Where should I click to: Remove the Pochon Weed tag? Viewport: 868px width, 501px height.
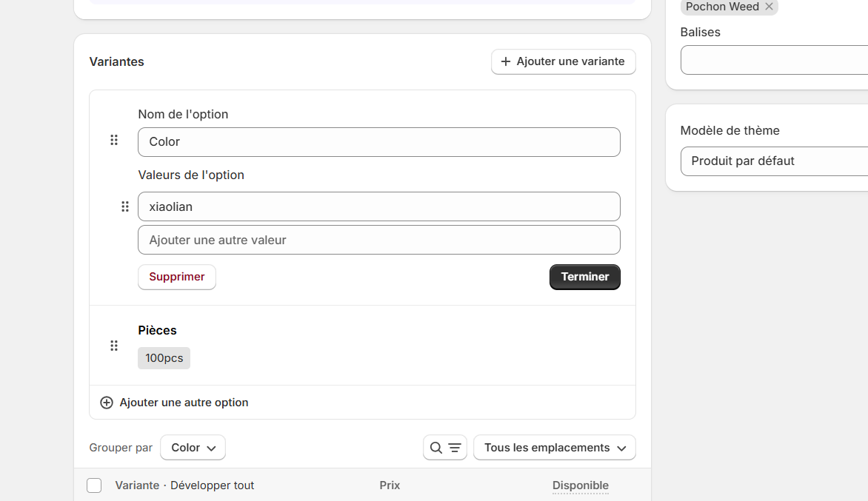769,7
